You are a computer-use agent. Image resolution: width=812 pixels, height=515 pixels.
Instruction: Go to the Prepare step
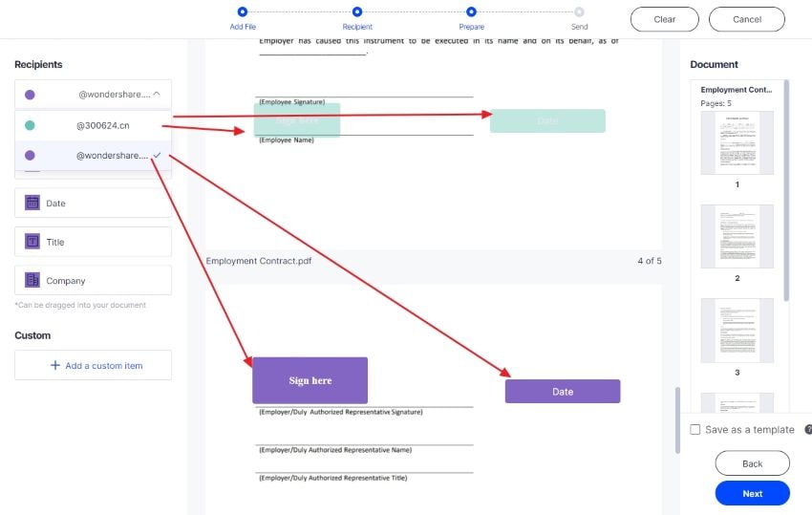tap(472, 11)
